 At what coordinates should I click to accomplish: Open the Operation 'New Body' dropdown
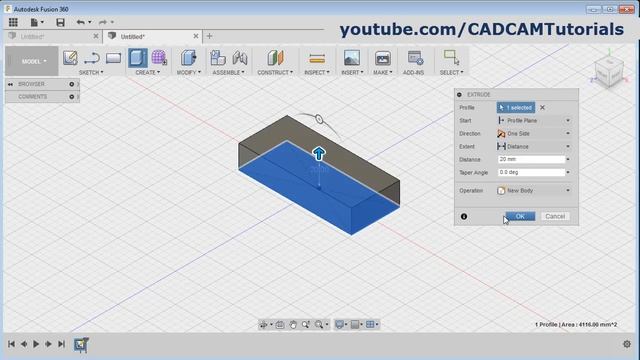point(534,191)
